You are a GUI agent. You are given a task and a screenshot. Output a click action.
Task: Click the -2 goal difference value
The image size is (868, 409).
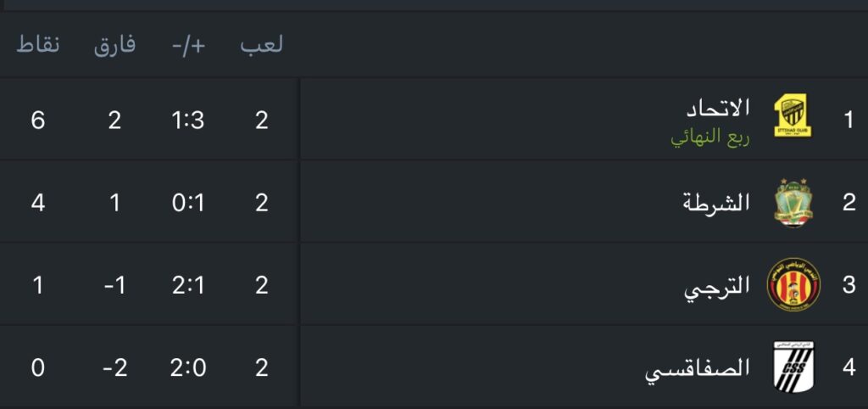click(x=114, y=368)
